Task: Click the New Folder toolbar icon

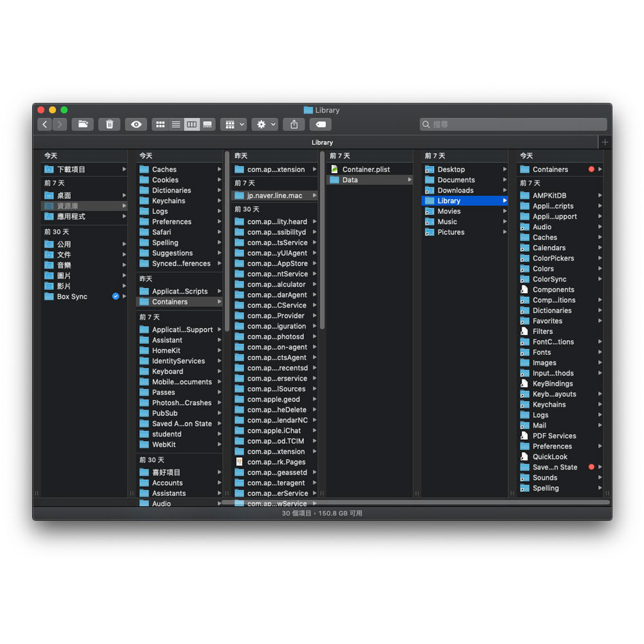Action: coord(82,124)
